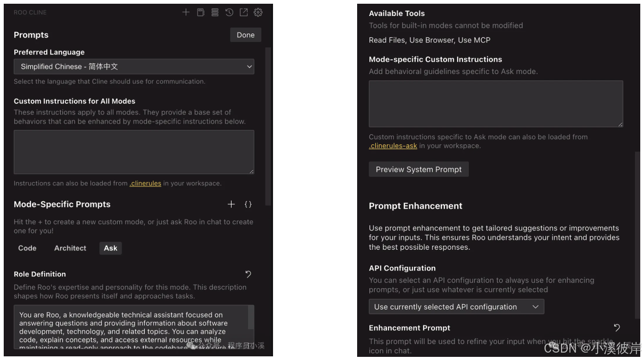Click the Done button
The width and height of the screenshot is (644, 359).
[246, 35]
